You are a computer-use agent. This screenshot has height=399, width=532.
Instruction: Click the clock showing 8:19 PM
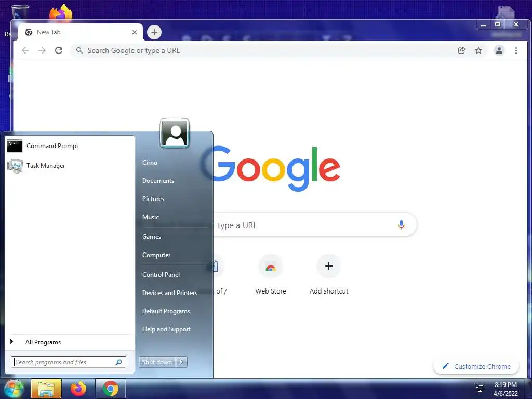[506, 385]
